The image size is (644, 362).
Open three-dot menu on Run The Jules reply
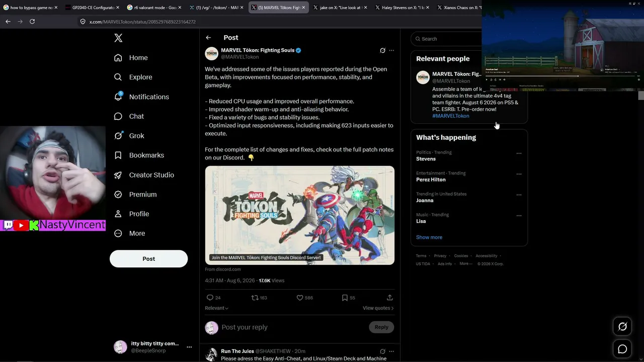coord(391,351)
